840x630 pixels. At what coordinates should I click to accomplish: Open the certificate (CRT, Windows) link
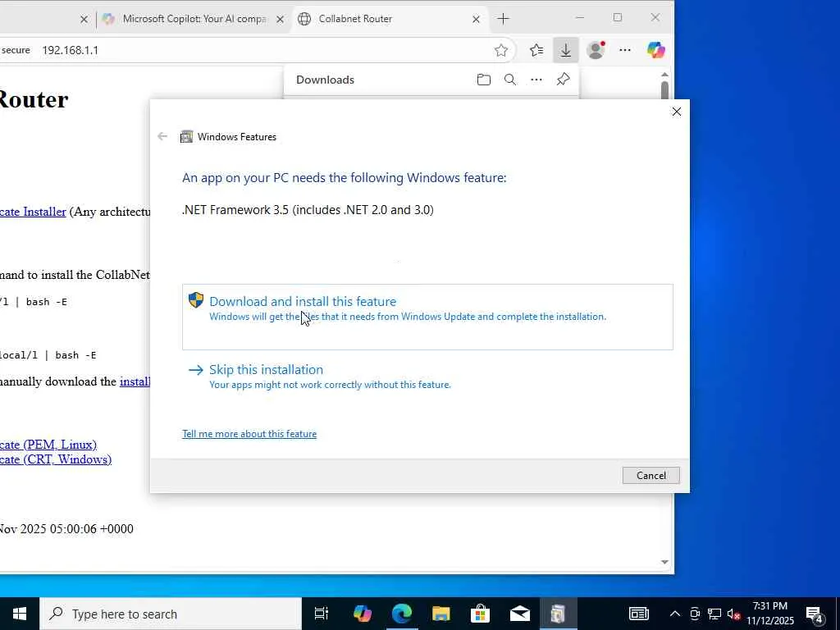pos(56,459)
